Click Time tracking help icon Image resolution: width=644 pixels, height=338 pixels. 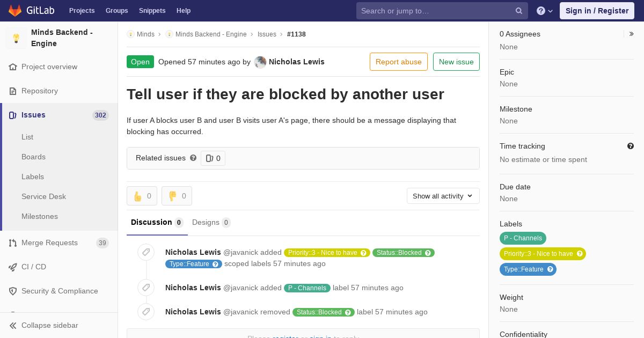tap(631, 146)
